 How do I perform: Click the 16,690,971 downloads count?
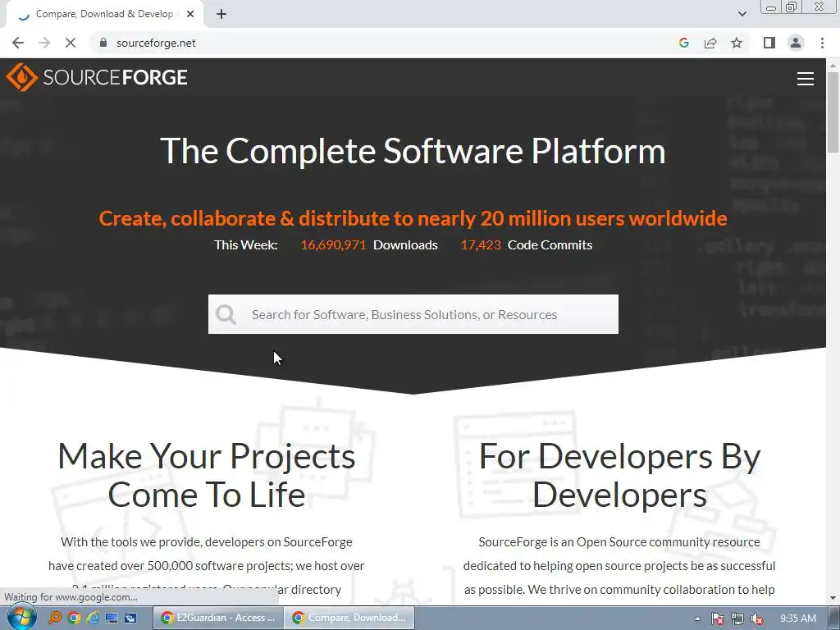(333, 244)
